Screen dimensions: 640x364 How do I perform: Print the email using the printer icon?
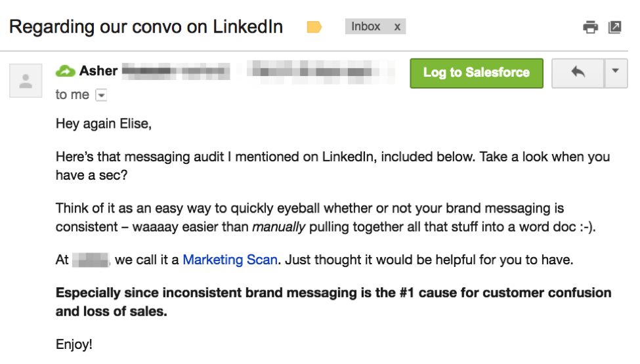click(x=591, y=27)
